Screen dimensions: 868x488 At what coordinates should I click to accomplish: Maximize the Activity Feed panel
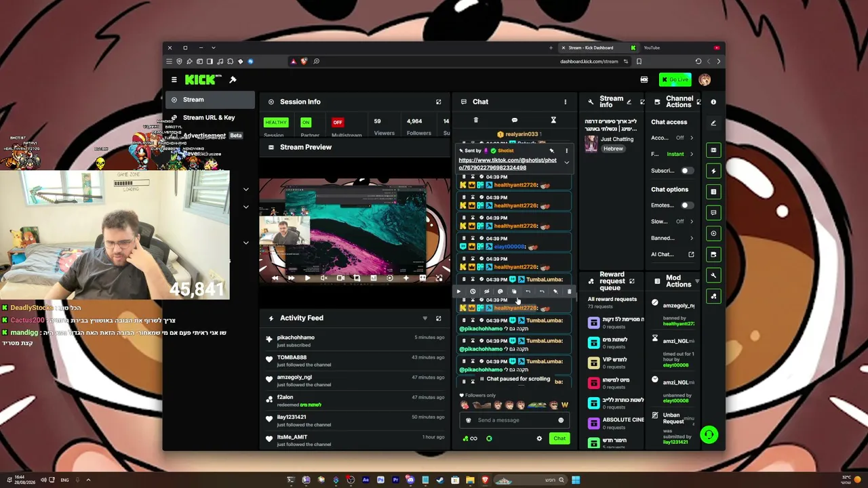coord(438,318)
